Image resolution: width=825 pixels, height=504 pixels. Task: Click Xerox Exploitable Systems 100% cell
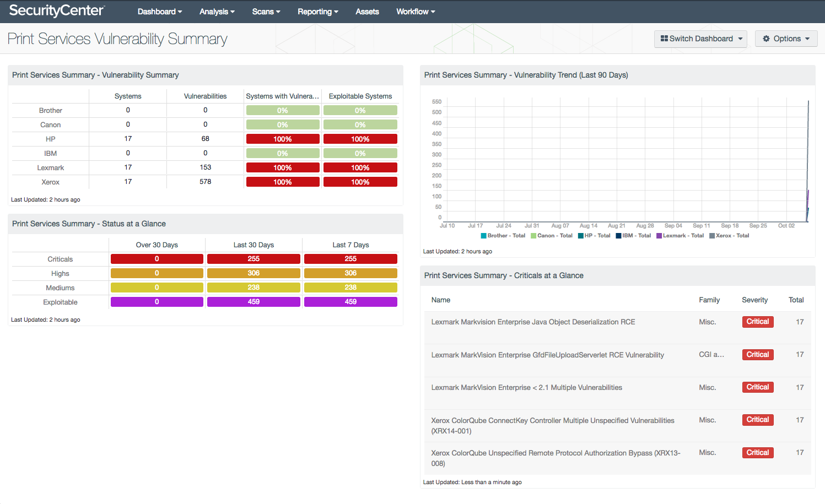click(x=360, y=182)
